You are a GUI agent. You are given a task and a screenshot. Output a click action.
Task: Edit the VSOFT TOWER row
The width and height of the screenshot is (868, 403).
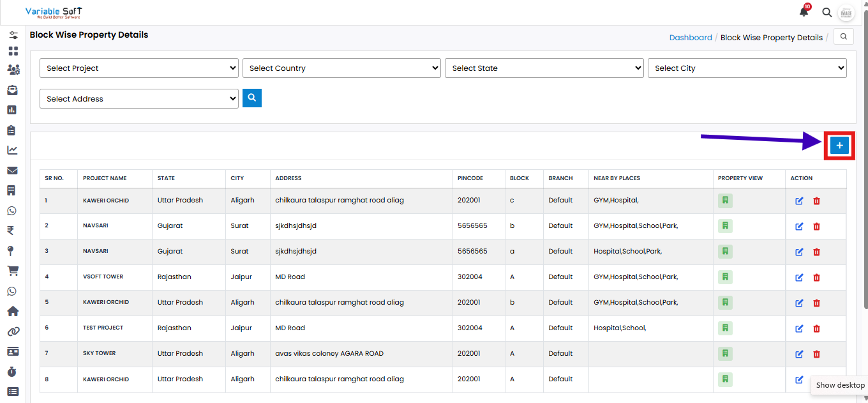(799, 277)
